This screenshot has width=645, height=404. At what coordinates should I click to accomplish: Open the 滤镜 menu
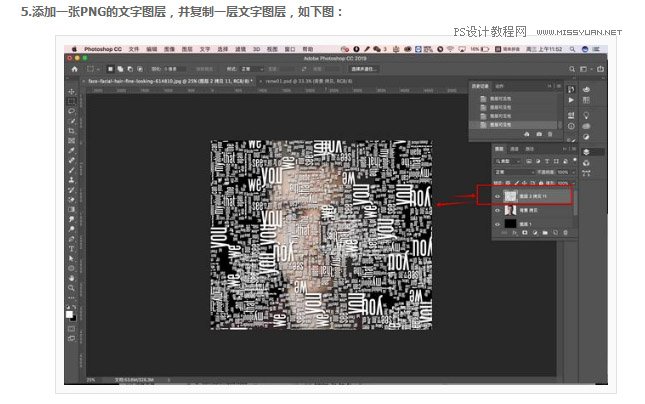[x=240, y=49]
